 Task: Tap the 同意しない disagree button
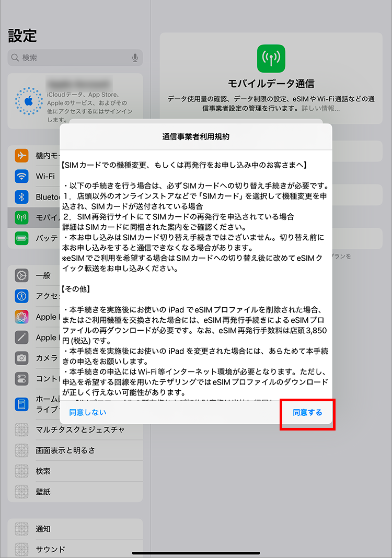[x=88, y=412]
